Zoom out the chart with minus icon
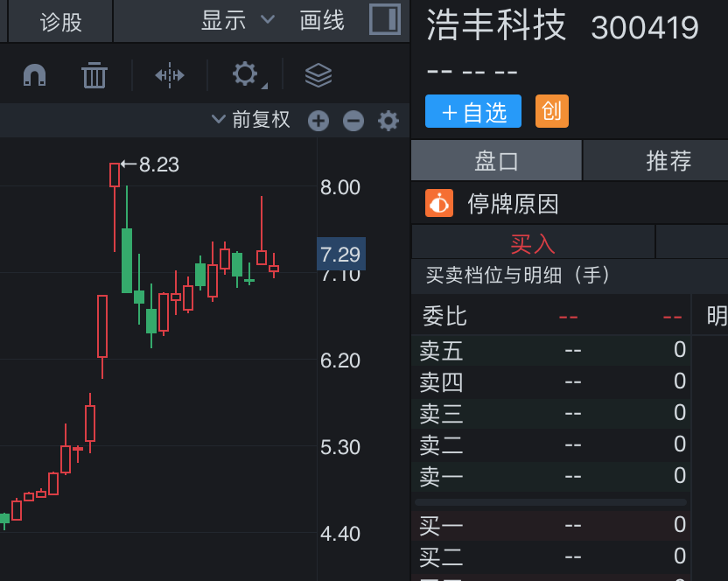728x581 pixels. pos(353,121)
